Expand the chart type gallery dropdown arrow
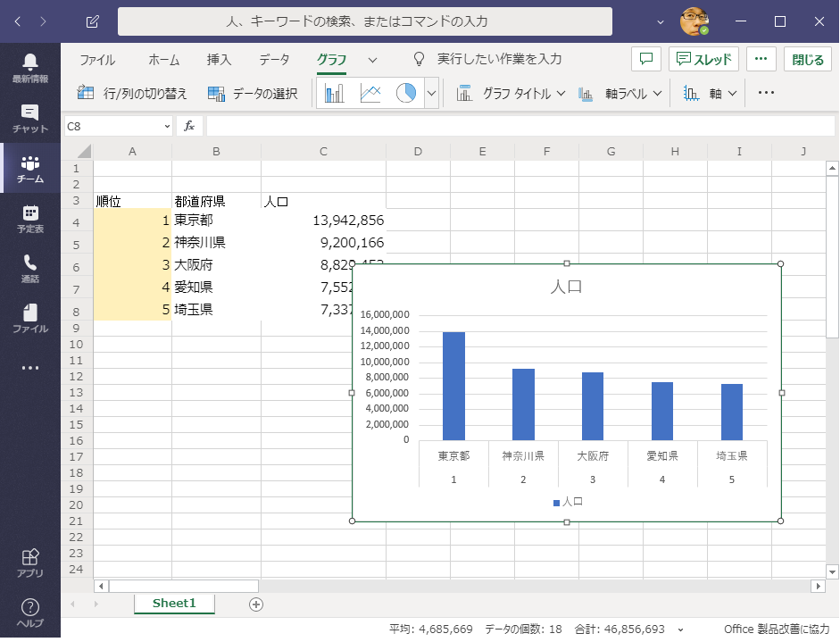This screenshot has height=642, width=840. pos(431,93)
